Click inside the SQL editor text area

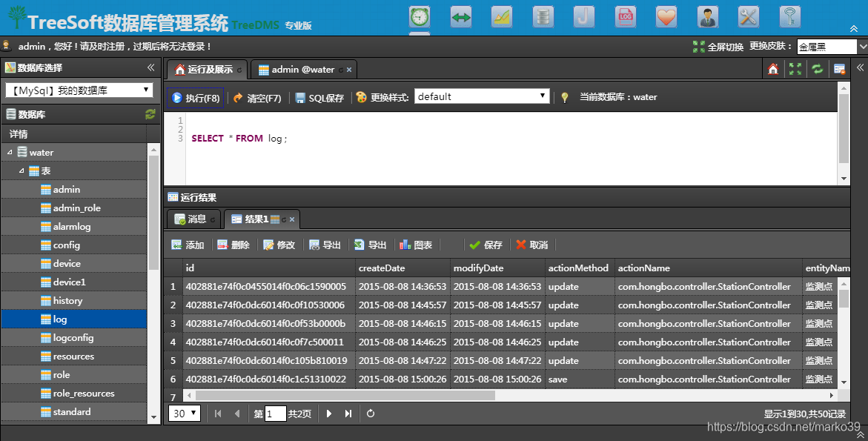(x=511, y=148)
